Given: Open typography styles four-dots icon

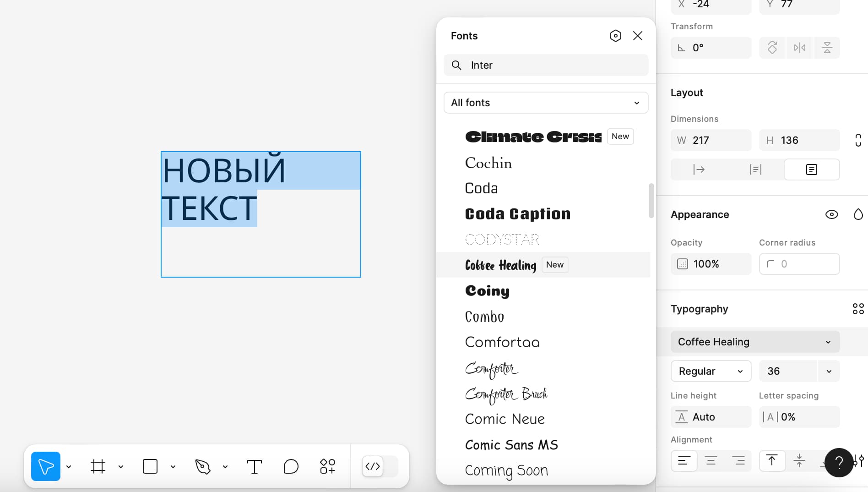Looking at the screenshot, I should [x=858, y=309].
